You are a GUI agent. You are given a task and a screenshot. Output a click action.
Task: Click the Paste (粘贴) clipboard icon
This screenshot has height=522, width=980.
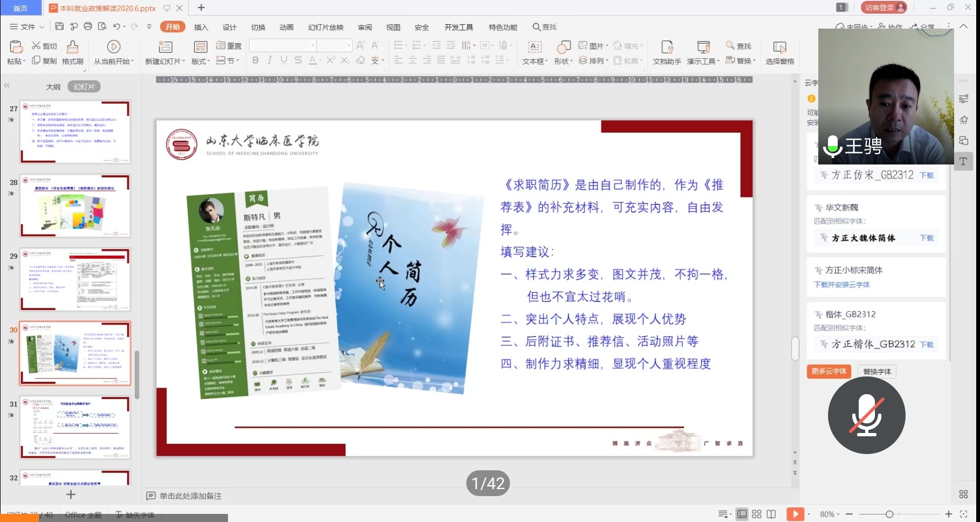(x=16, y=47)
